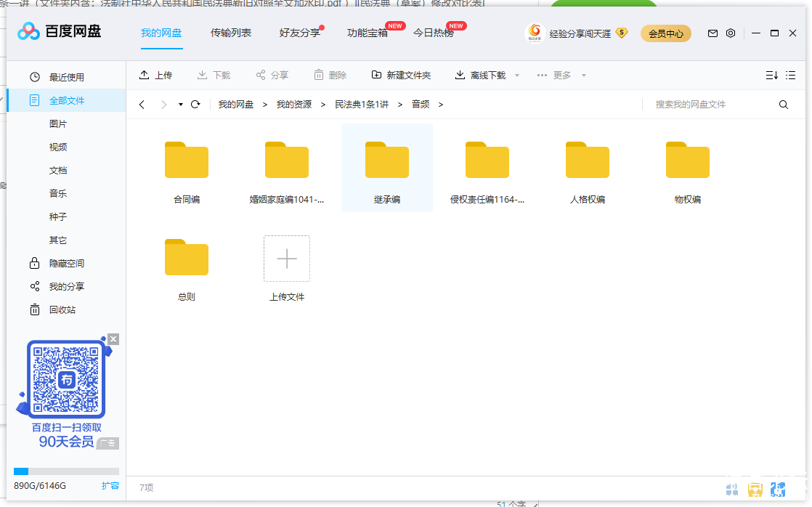Click the lock icon beside 隐藏空间

click(x=34, y=263)
